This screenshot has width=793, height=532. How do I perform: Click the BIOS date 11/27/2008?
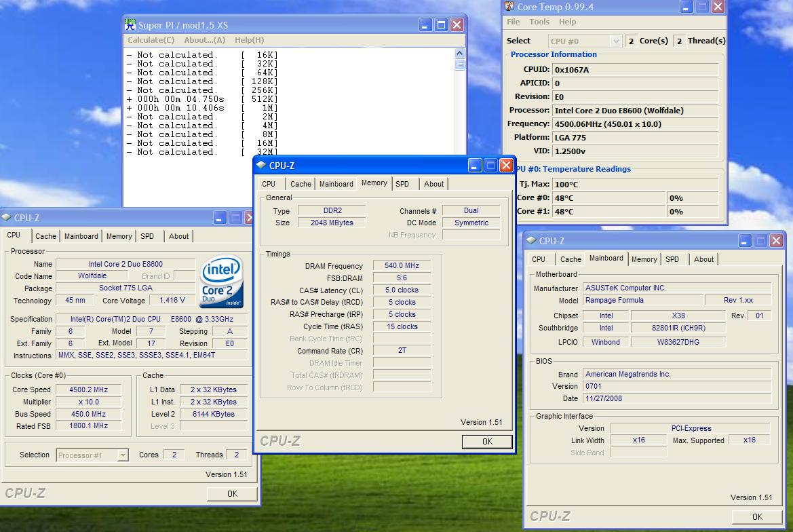point(677,398)
